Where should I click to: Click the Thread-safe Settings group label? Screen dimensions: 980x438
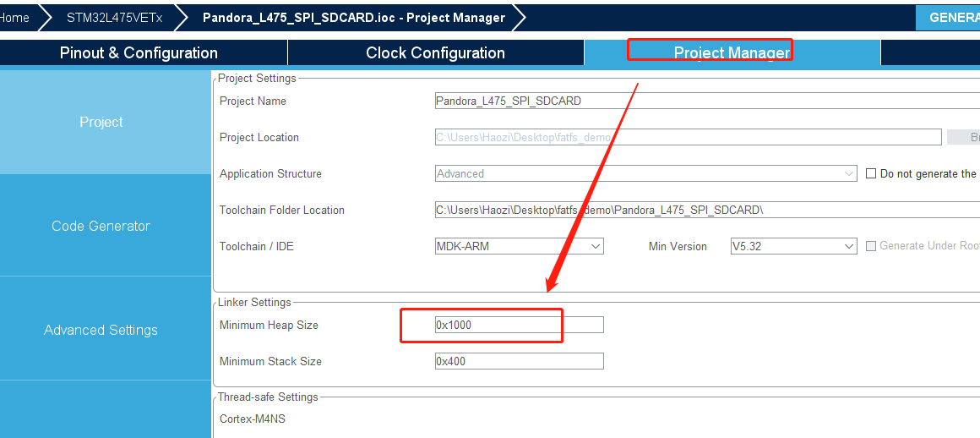(x=268, y=397)
